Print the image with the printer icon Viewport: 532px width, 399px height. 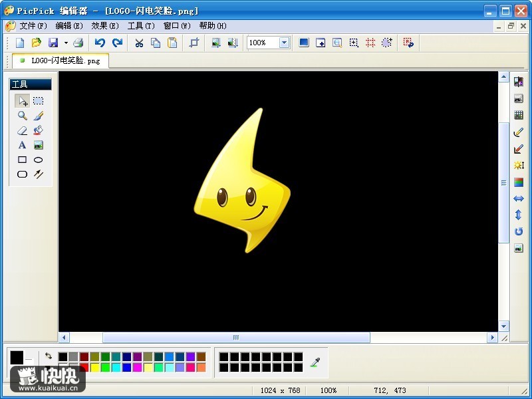(x=78, y=43)
